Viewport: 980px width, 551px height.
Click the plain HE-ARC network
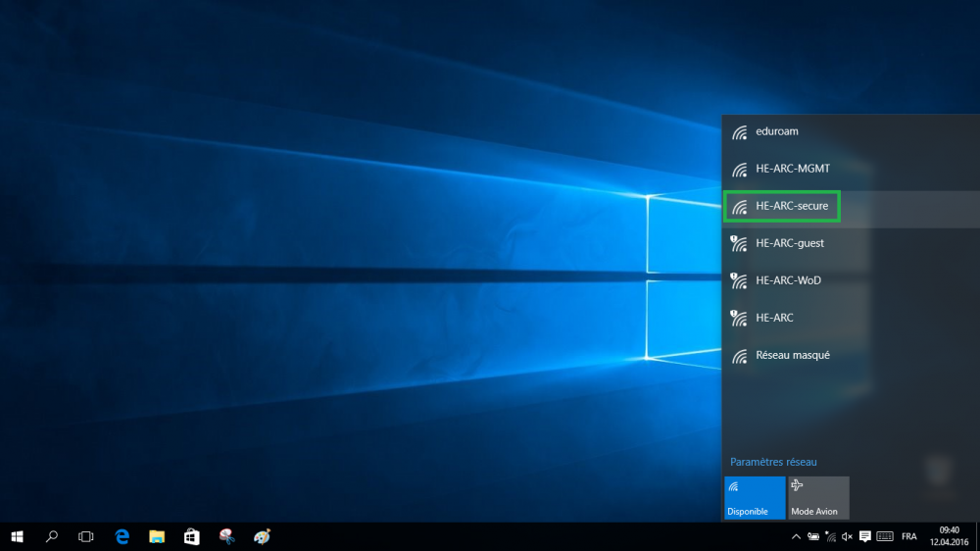point(851,318)
